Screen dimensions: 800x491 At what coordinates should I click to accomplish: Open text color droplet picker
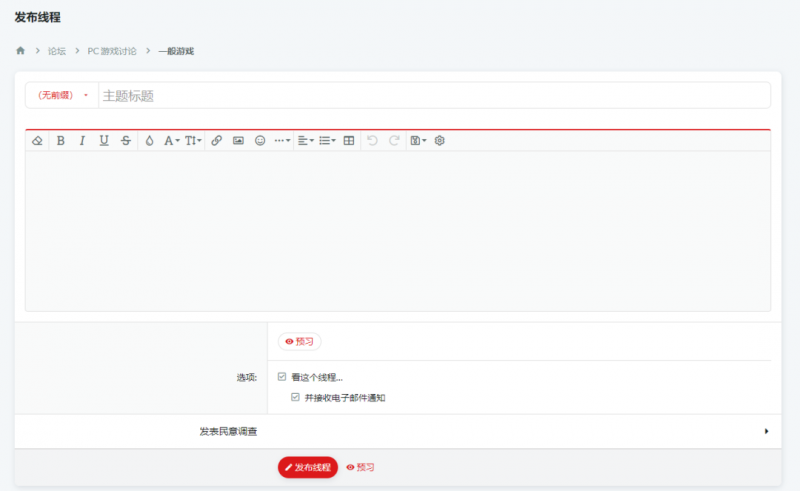tap(149, 141)
